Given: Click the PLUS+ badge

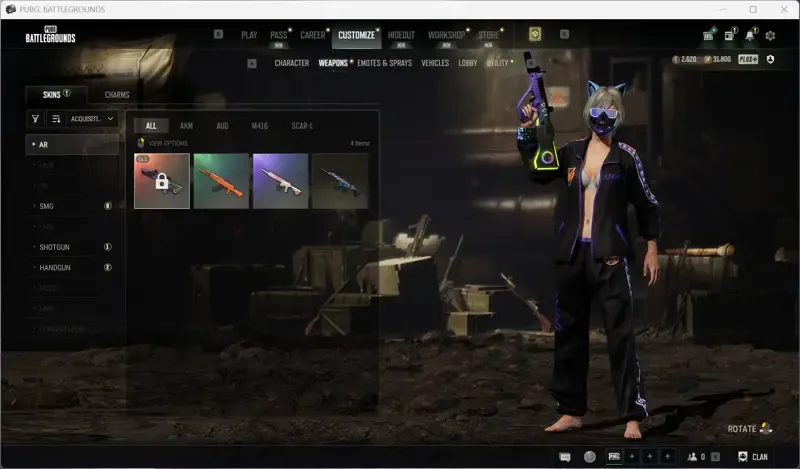Looking at the screenshot, I should click(x=748, y=59).
